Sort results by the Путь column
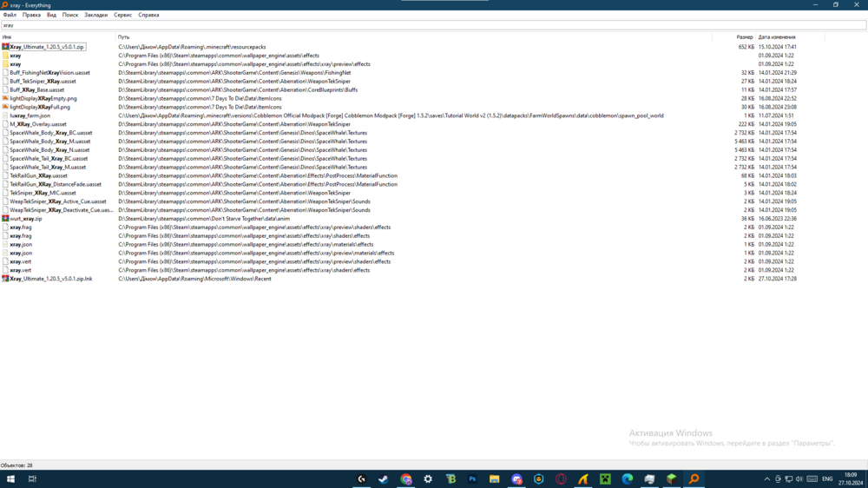The image size is (868, 488). coord(414,37)
